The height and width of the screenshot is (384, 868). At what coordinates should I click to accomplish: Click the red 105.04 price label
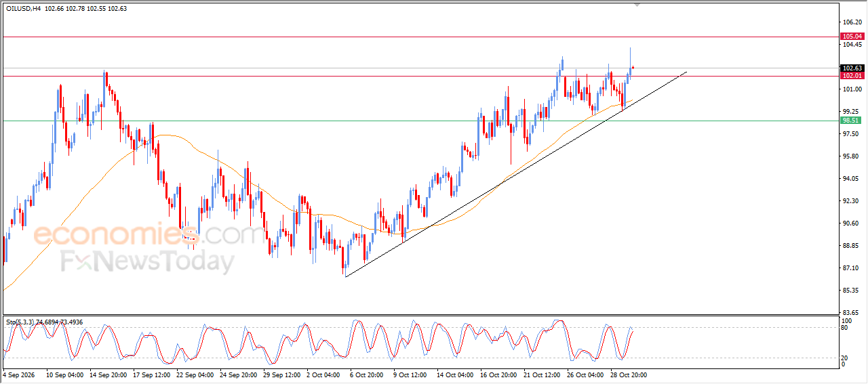click(852, 37)
